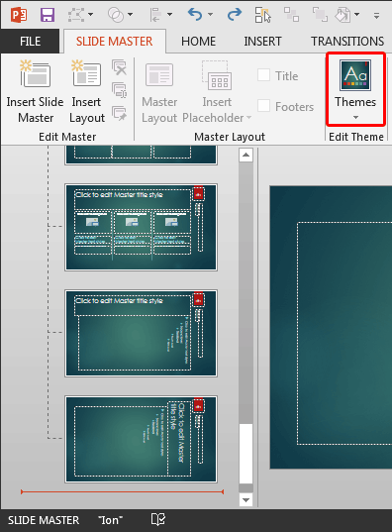Screen dimensions: 392x532
Task: Expand the Merge Shapes dropdown arrow
Action: [130, 15]
